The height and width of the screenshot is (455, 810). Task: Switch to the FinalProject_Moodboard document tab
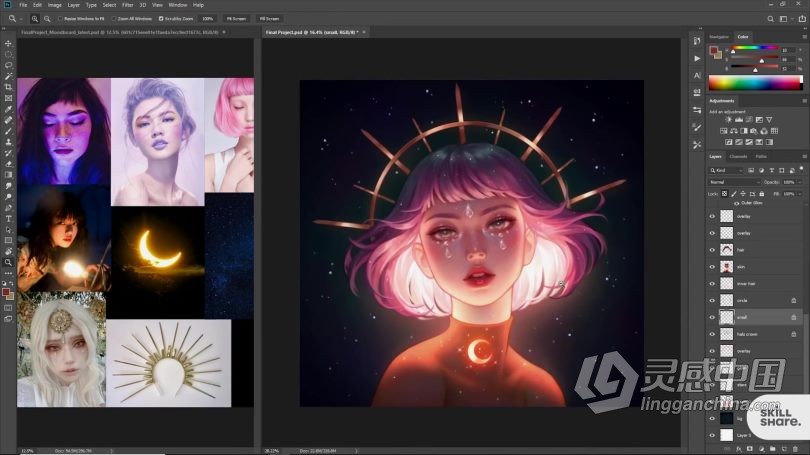click(120, 32)
